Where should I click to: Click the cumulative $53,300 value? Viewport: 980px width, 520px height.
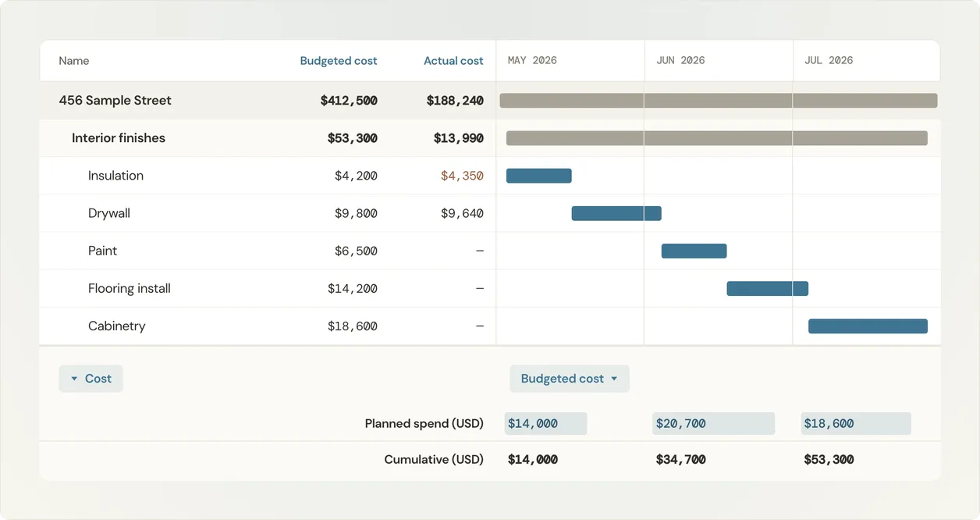(x=829, y=460)
